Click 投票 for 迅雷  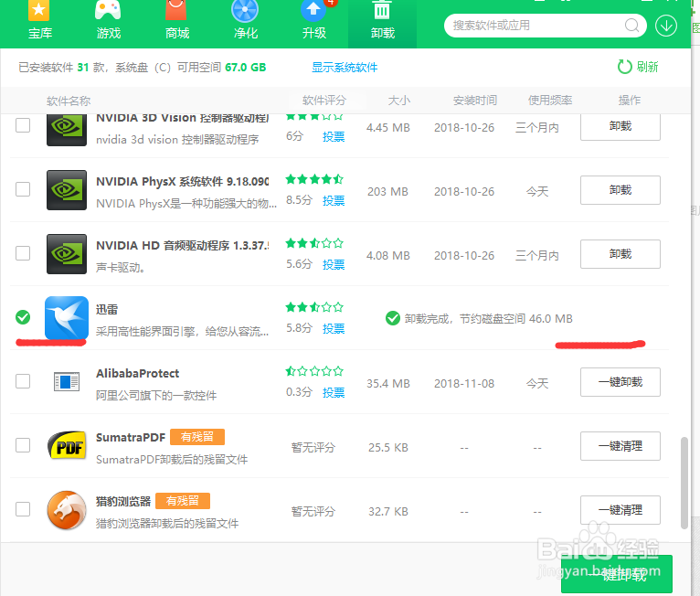tap(334, 328)
